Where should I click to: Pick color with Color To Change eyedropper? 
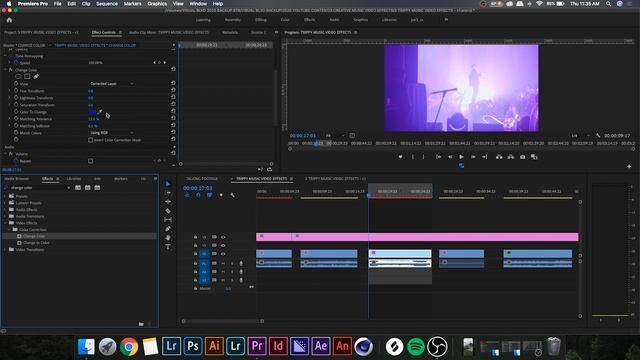100,111
